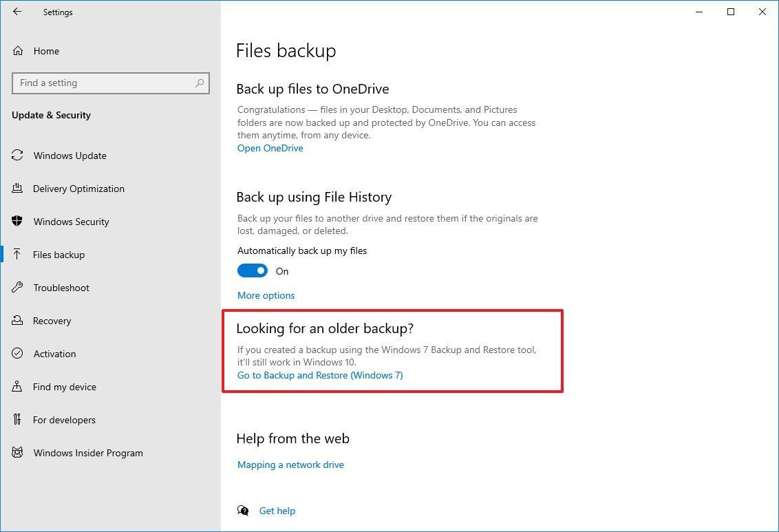779x532 pixels.
Task: Open More options under File History
Action: point(266,295)
